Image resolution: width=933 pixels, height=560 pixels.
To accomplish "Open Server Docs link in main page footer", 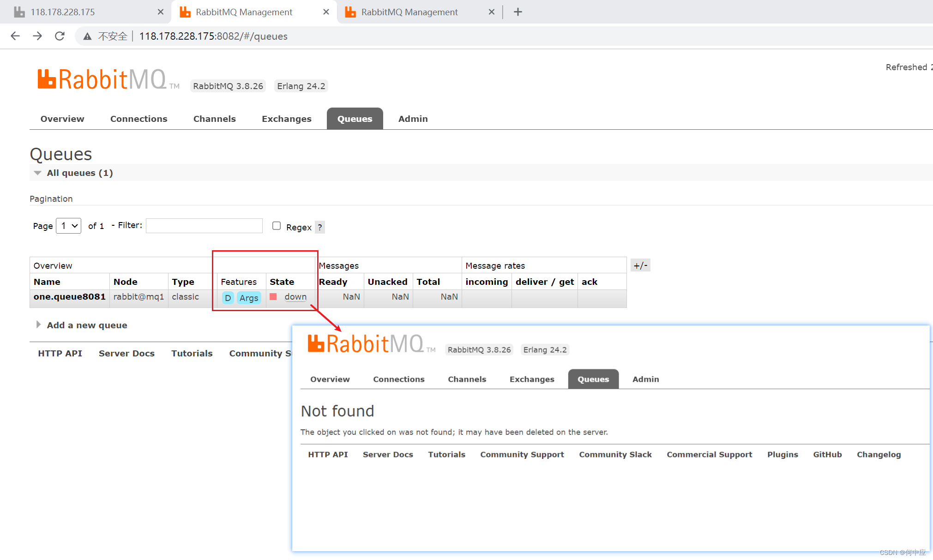I will 126,353.
